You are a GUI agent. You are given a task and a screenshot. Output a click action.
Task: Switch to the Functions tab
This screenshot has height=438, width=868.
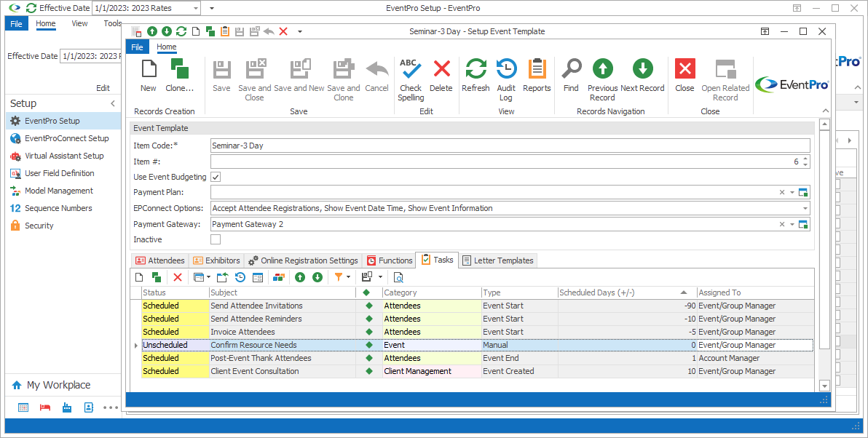[x=389, y=260]
